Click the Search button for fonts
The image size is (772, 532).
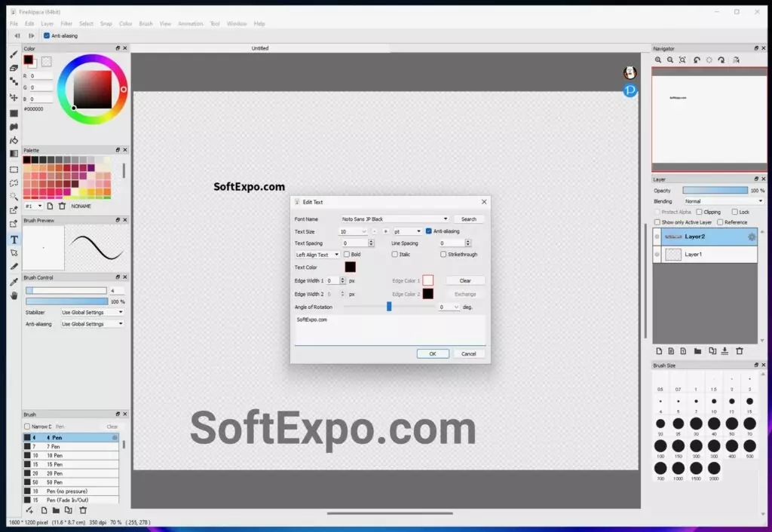[469, 219]
